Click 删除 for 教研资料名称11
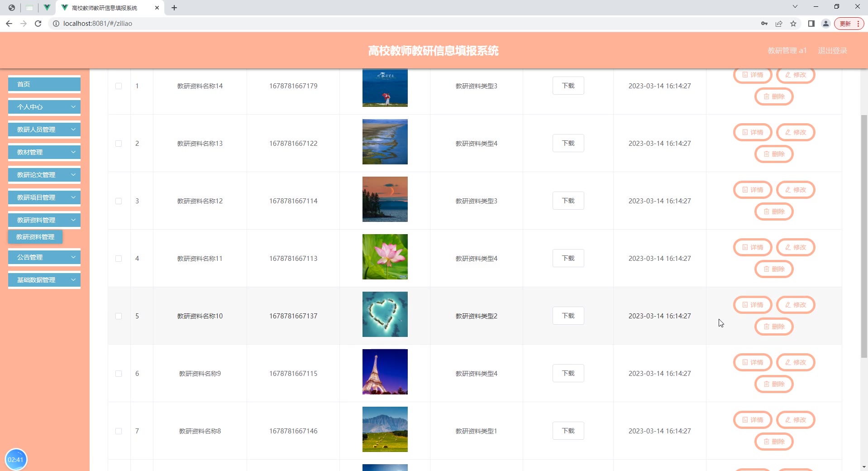The image size is (868, 471). tap(774, 269)
